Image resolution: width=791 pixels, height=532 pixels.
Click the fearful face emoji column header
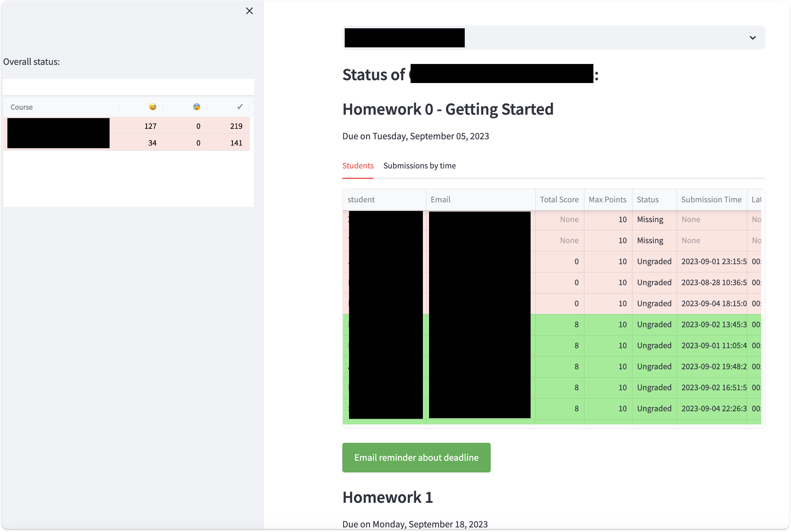(197, 107)
